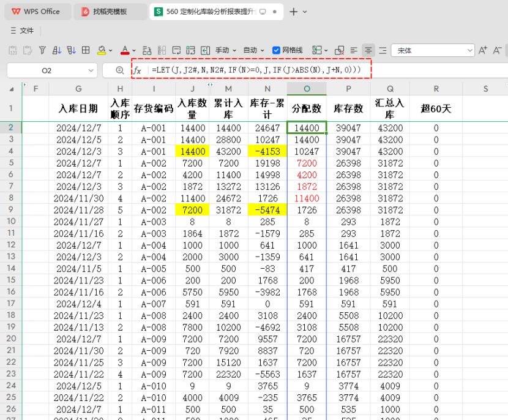Click the yellow fill color bucket

click(102, 50)
